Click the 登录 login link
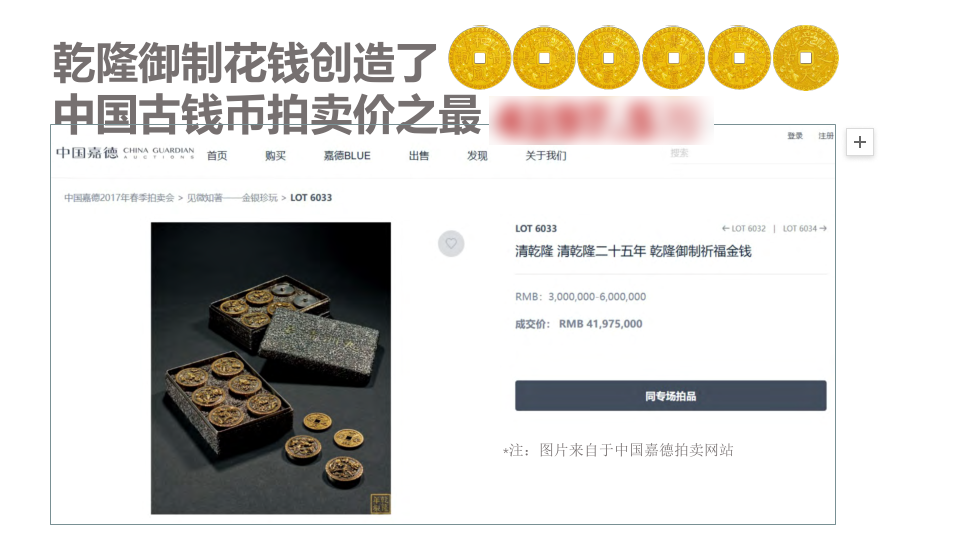962x536 pixels. (x=795, y=136)
